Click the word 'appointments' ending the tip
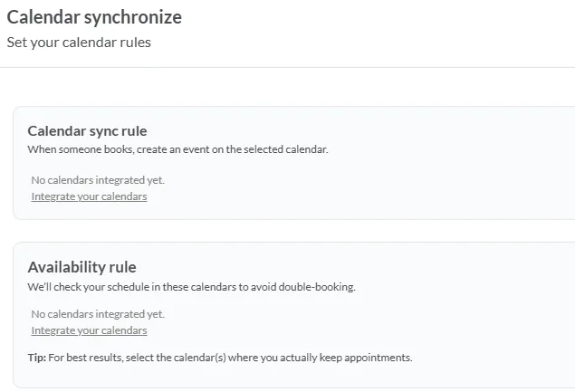This screenshot has width=575, height=392. (x=378, y=358)
